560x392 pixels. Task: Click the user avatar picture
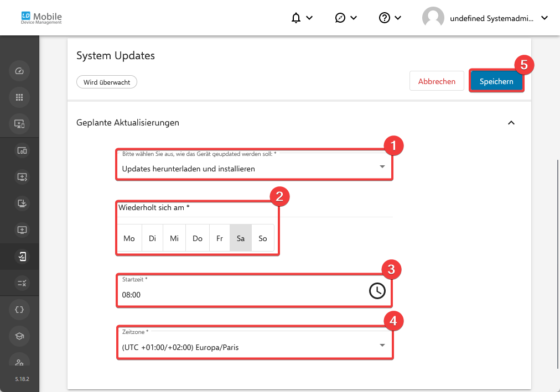coord(433,18)
